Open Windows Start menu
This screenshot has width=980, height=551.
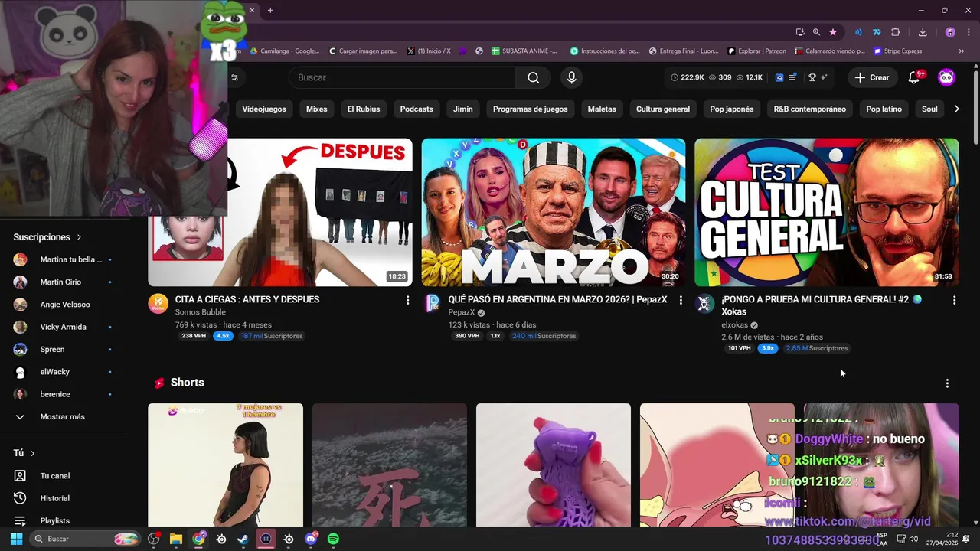[17, 539]
